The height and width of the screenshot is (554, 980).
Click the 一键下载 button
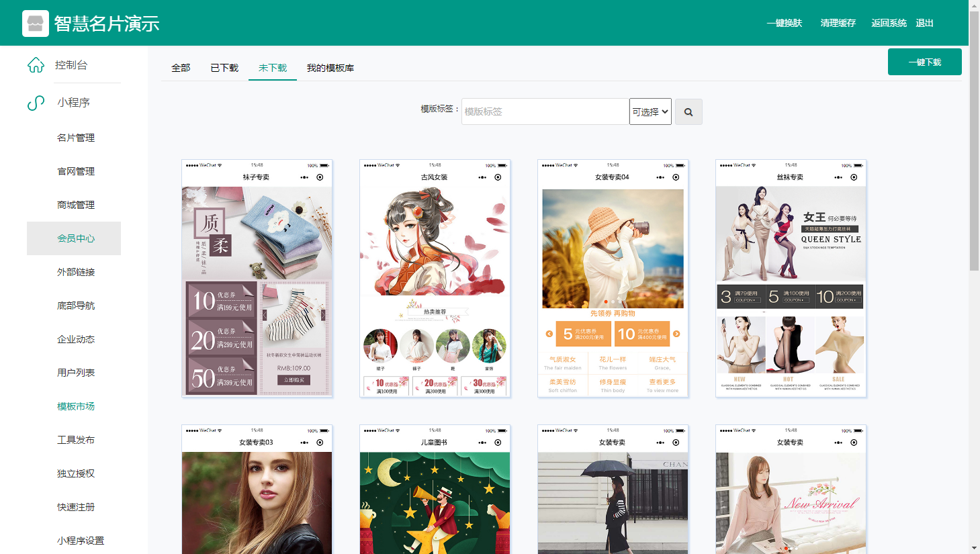pos(925,62)
